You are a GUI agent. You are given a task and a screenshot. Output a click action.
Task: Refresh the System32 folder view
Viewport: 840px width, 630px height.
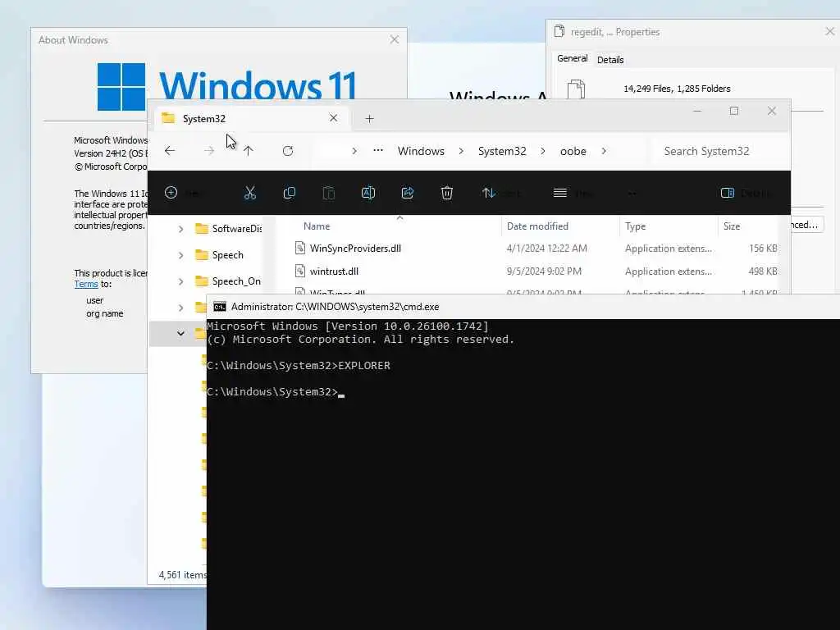click(x=288, y=151)
